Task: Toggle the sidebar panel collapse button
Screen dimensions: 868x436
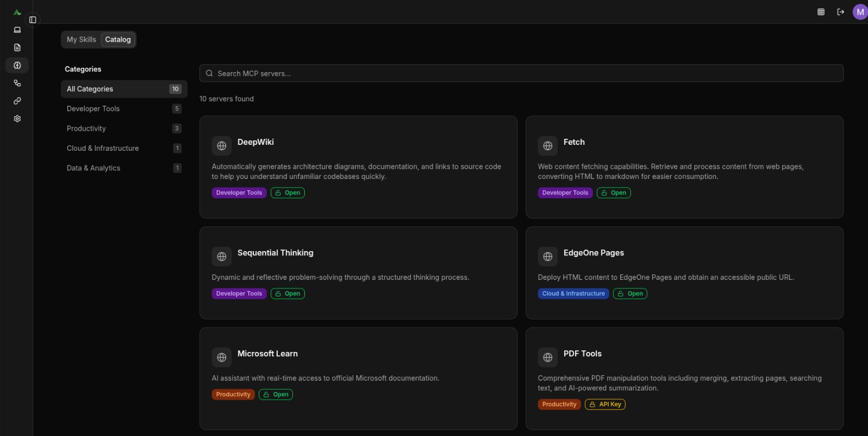Action: pos(33,20)
